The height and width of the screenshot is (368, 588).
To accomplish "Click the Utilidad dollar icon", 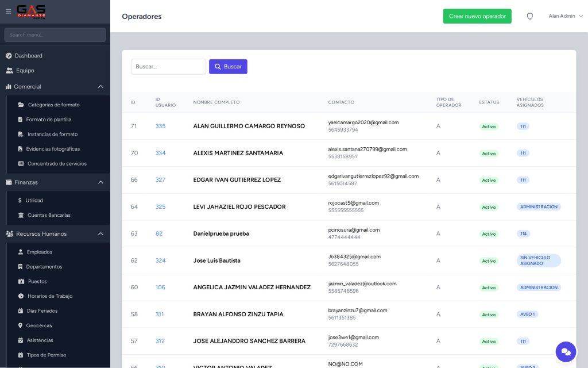I will [x=20, y=201].
